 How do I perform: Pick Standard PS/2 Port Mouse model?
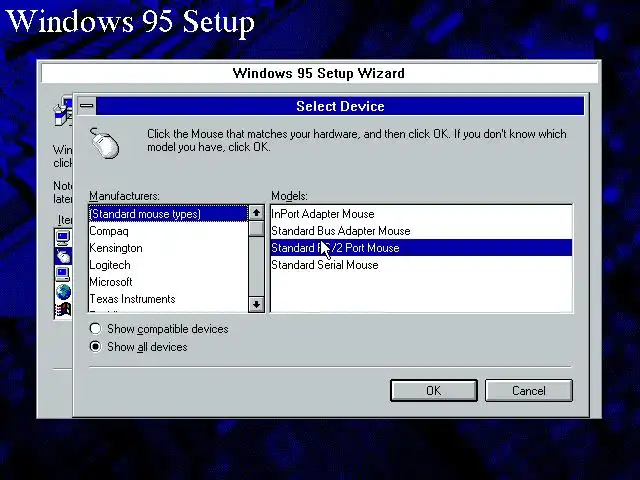point(421,248)
